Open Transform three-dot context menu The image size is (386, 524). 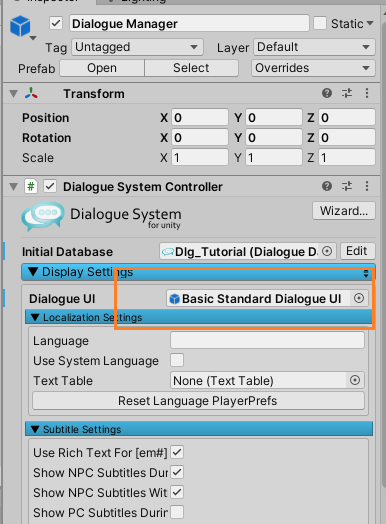coord(367,93)
